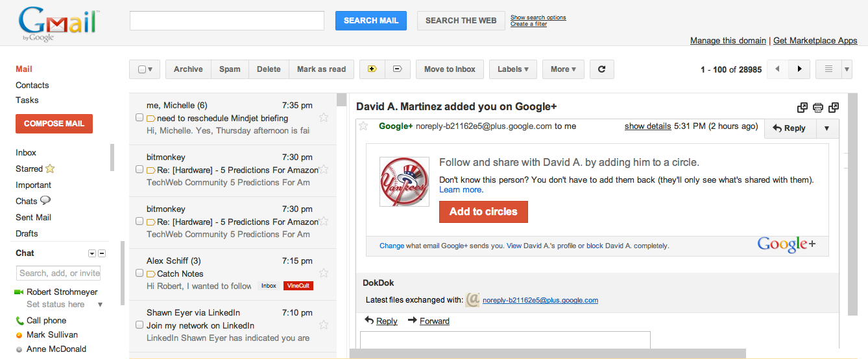
Task: Archive using the Archive button
Action: point(188,69)
